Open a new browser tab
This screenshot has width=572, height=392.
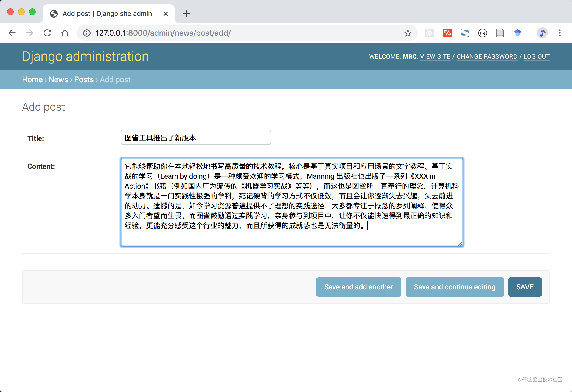point(187,14)
